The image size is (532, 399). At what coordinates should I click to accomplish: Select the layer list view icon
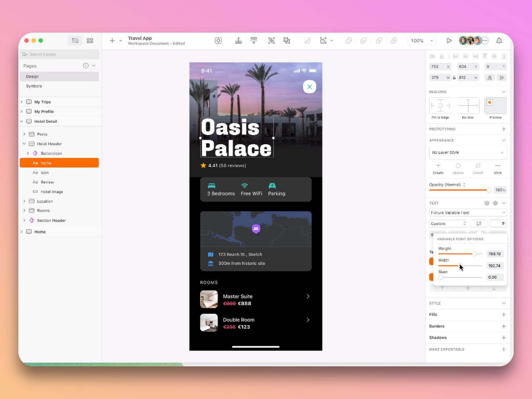(x=75, y=41)
